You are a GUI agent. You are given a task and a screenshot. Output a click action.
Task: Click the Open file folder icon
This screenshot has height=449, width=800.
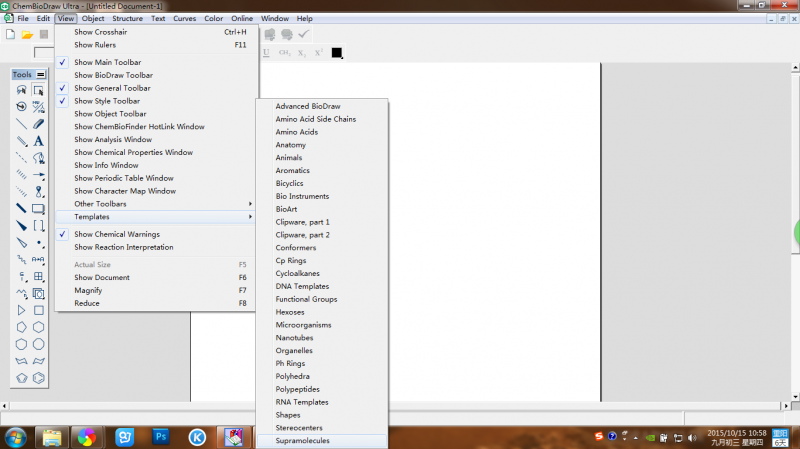[27, 35]
